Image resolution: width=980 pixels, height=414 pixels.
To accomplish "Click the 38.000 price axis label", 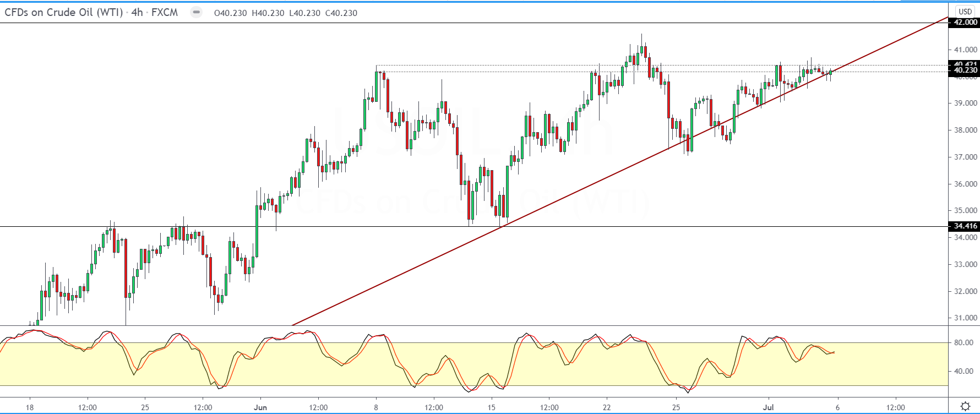I will tap(966, 130).
